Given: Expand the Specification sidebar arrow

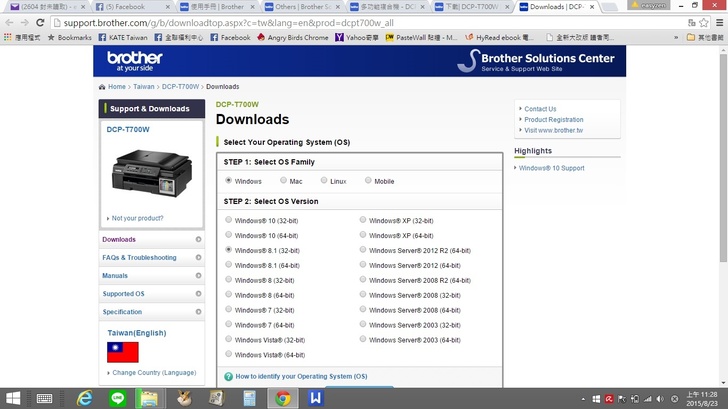Looking at the screenshot, I should tap(198, 312).
